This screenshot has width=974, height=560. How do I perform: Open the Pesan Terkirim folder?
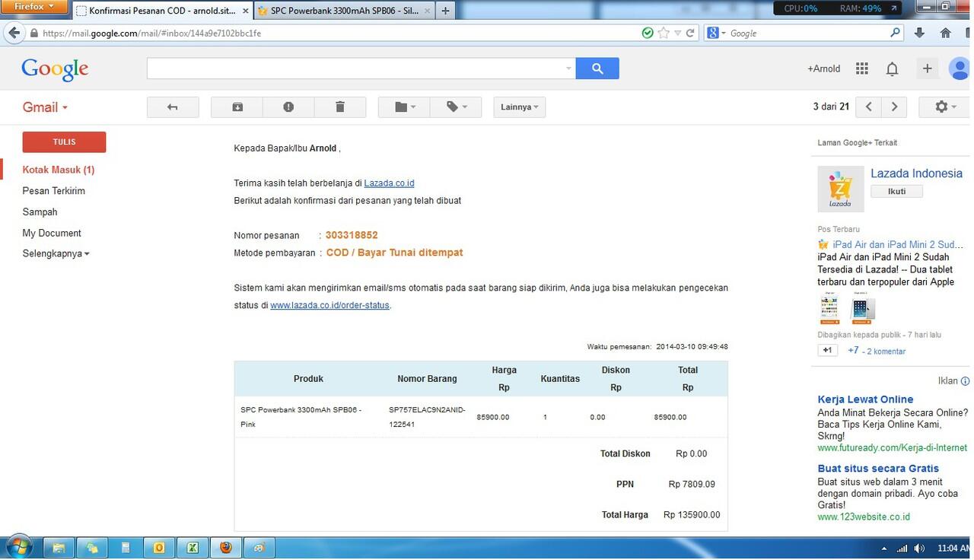click(x=53, y=191)
